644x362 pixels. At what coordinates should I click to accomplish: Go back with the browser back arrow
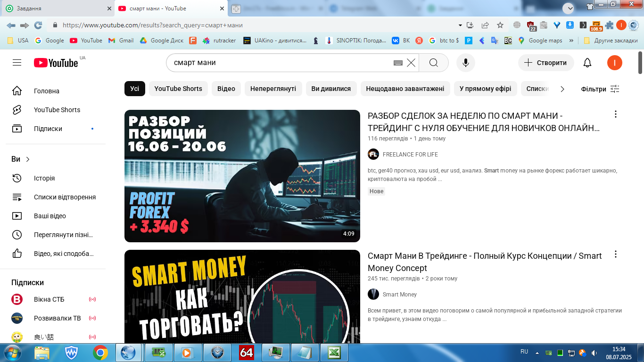coord(11,25)
